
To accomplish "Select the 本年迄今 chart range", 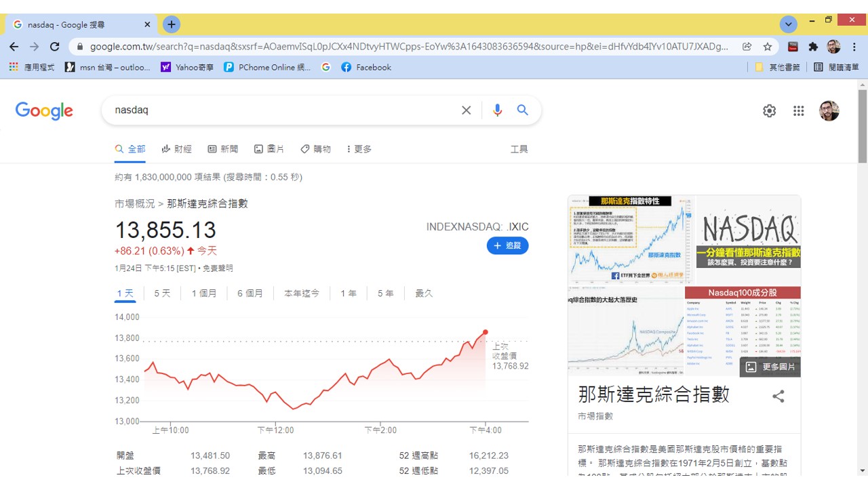I will click(302, 293).
